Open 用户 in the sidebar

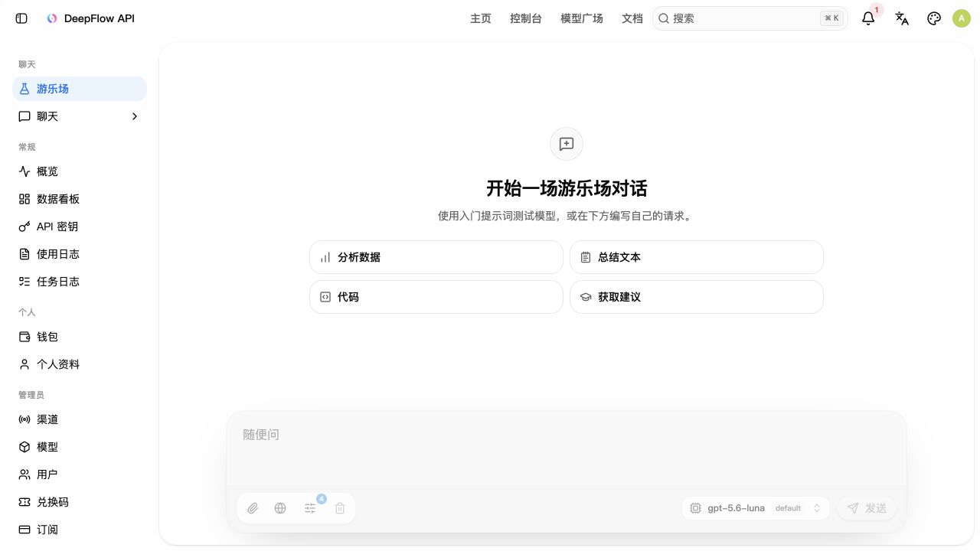[80, 474]
